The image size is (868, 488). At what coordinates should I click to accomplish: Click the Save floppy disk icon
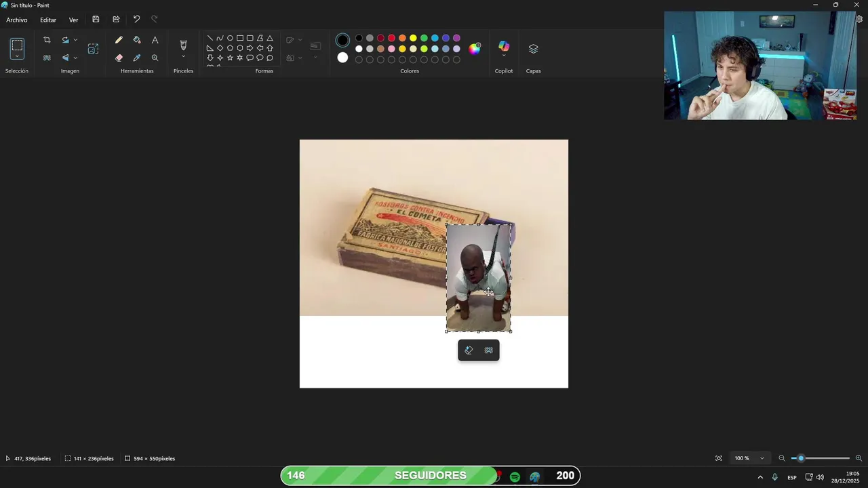pos(96,20)
